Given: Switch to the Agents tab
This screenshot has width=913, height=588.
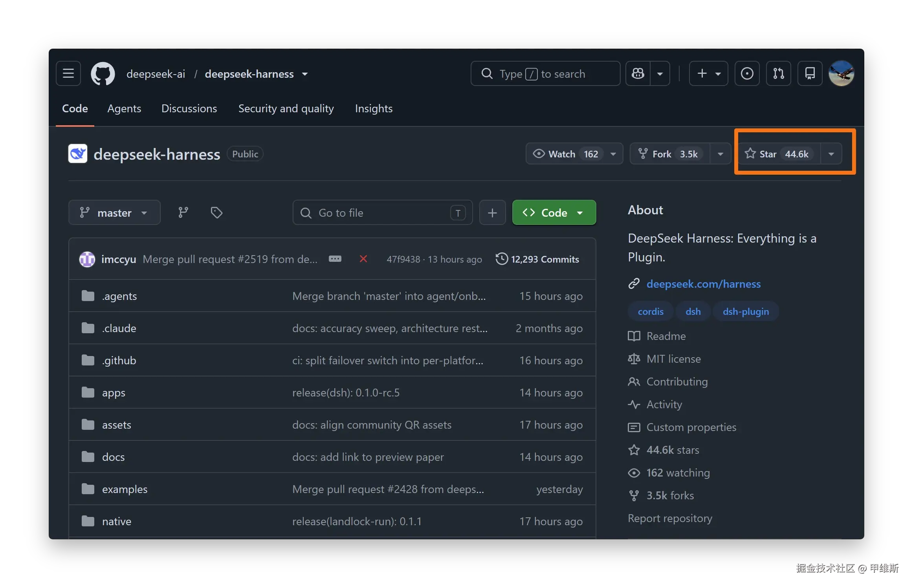Looking at the screenshot, I should 124,108.
